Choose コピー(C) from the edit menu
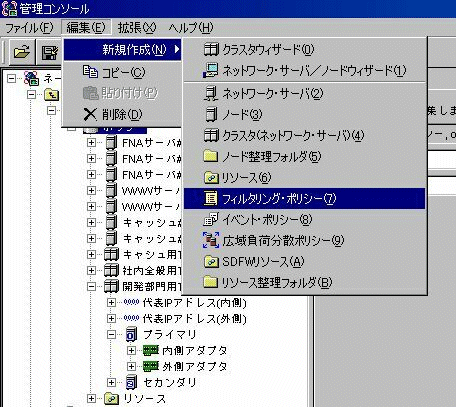Image resolution: width=456 pixels, height=407 pixels. click(x=123, y=72)
